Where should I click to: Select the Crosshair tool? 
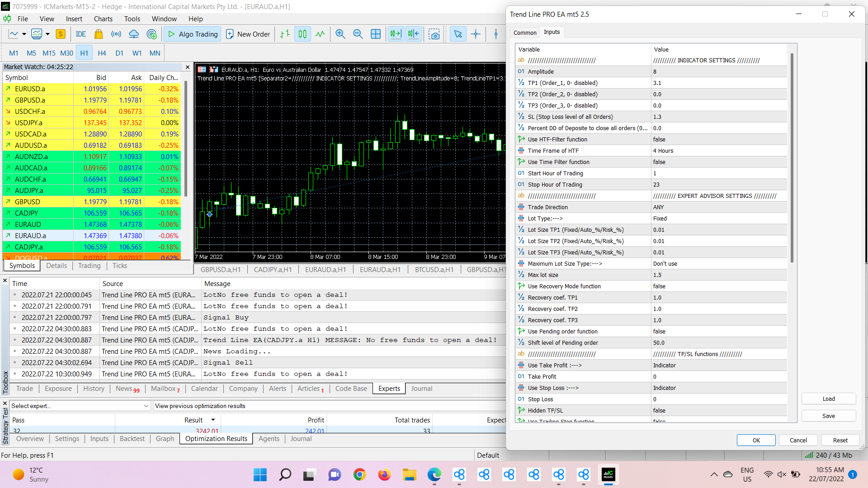(476, 34)
